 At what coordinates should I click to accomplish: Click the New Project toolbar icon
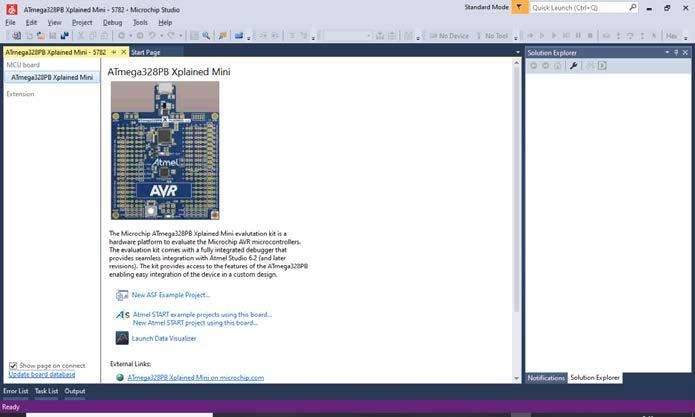pos(16,35)
